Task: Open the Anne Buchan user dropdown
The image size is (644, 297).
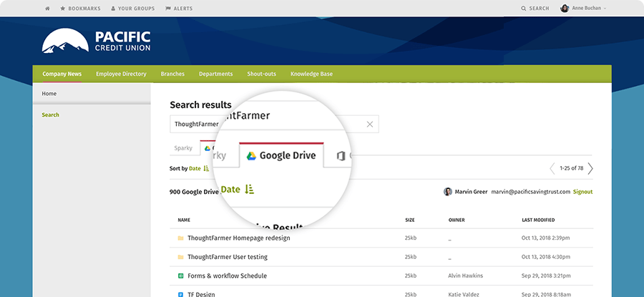Action: pyautogui.click(x=584, y=8)
